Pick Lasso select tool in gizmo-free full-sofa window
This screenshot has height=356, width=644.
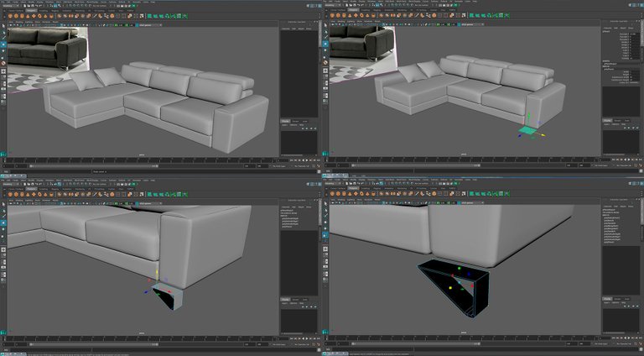3,32
